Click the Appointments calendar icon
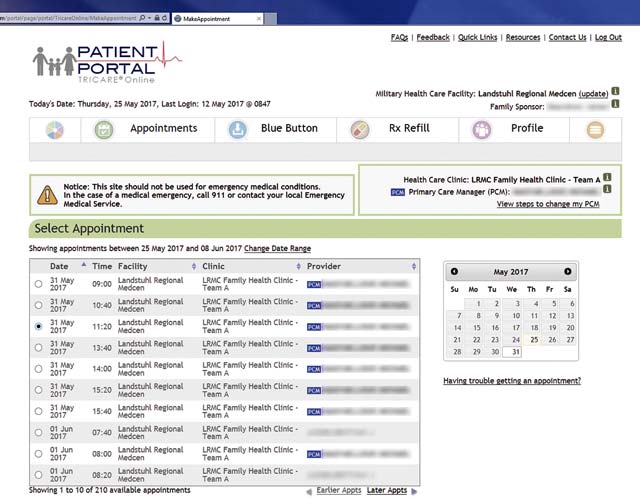 [104, 129]
